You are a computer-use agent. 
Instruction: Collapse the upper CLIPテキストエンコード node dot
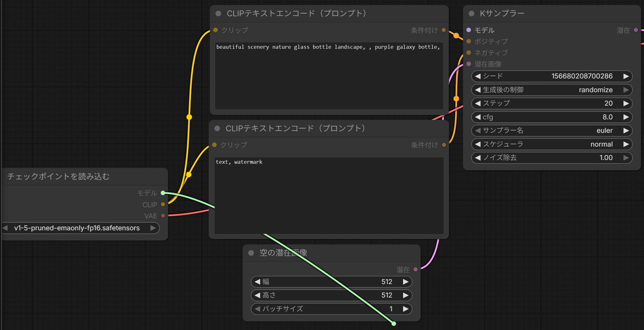click(218, 14)
